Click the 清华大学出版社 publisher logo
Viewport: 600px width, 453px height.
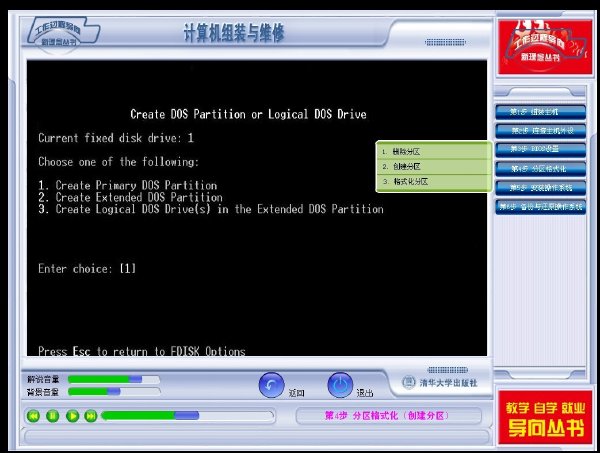point(440,382)
